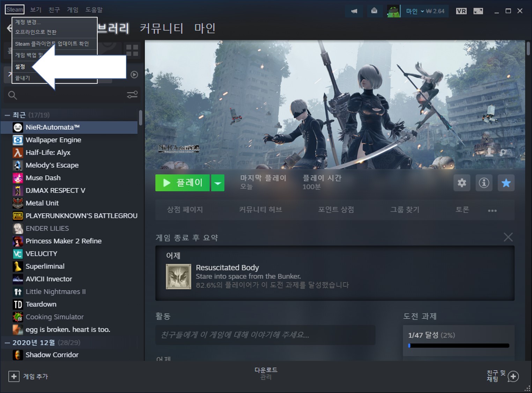Click the PUBG icon in list
The height and width of the screenshot is (393, 532).
pos(18,216)
